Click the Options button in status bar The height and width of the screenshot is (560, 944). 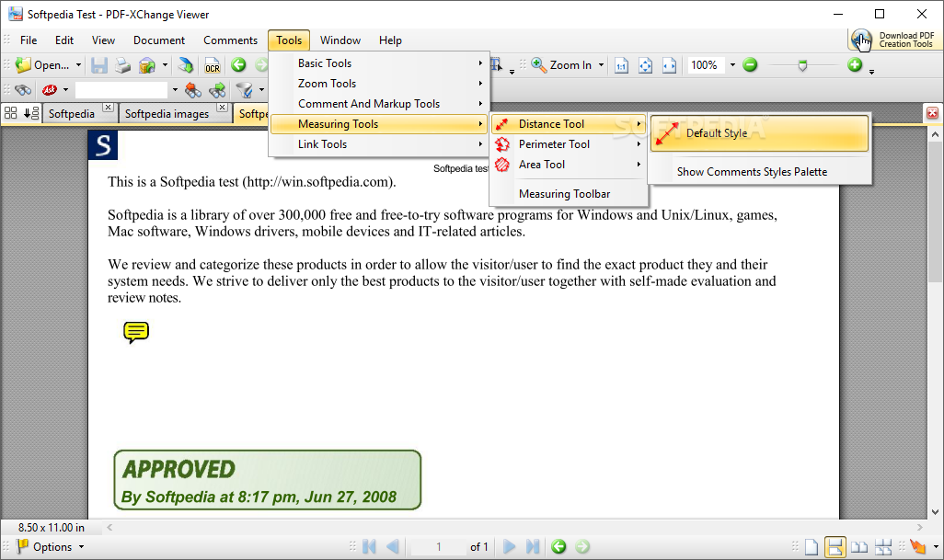coord(44,547)
